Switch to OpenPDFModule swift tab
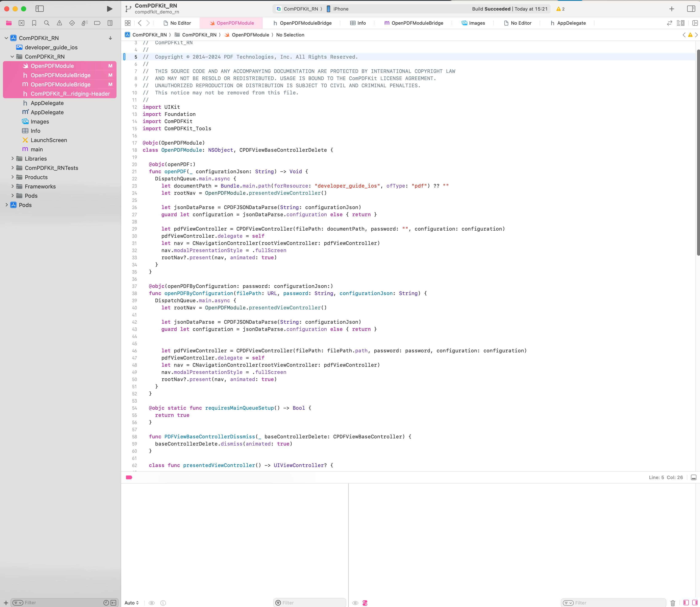 [x=232, y=23]
